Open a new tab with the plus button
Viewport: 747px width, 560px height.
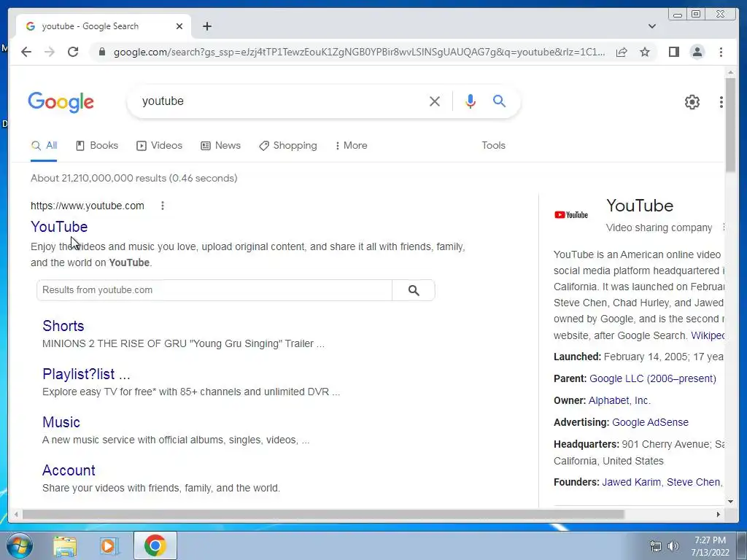coord(206,26)
